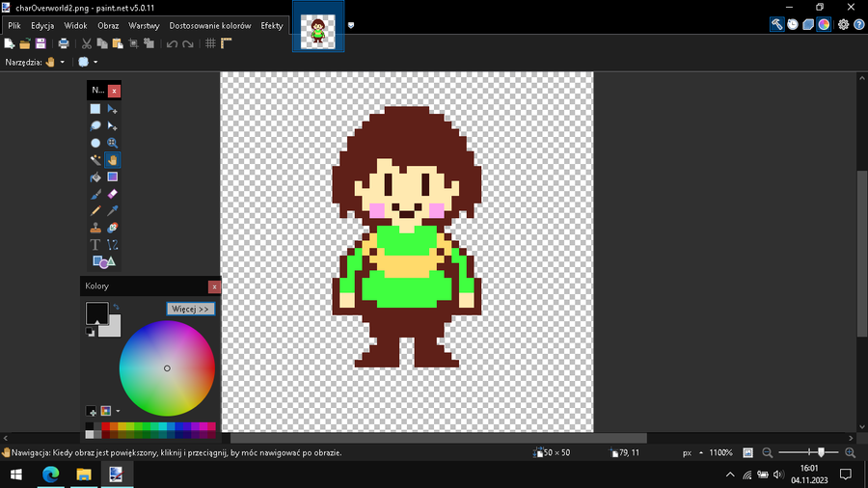Image resolution: width=868 pixels, height=488 pixels.
Task: Open the Obraz menu
Action: click(108, 25)
